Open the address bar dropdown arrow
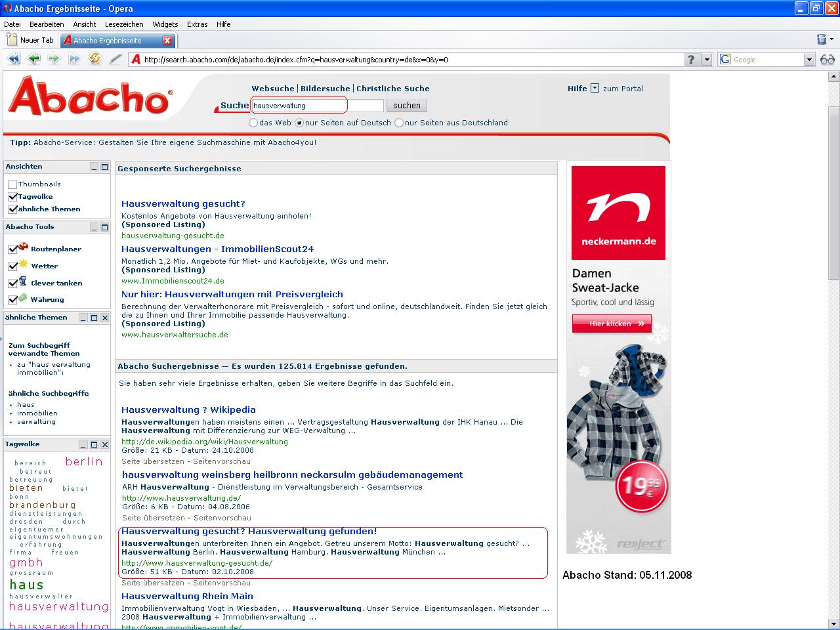This screenshot has height=630, width=840. 707,60
